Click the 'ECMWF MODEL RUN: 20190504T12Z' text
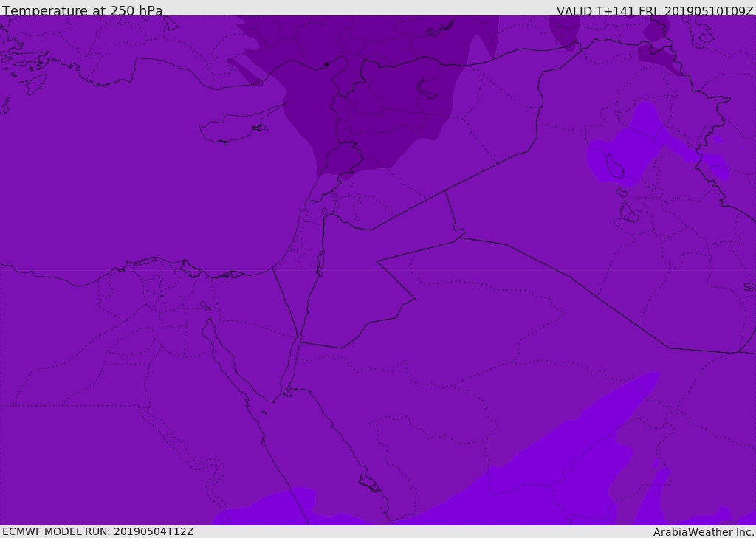The height and width of the screenshot is (538, 756). click(98, 531)
